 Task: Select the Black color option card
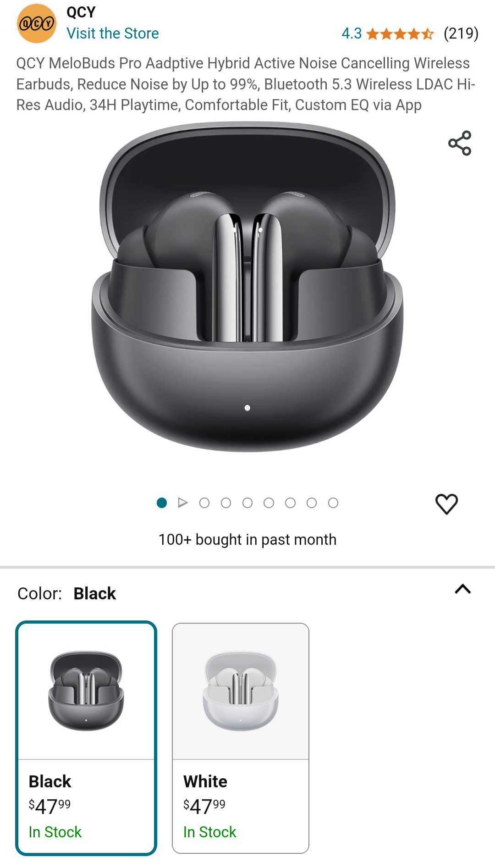pos(86,738)
